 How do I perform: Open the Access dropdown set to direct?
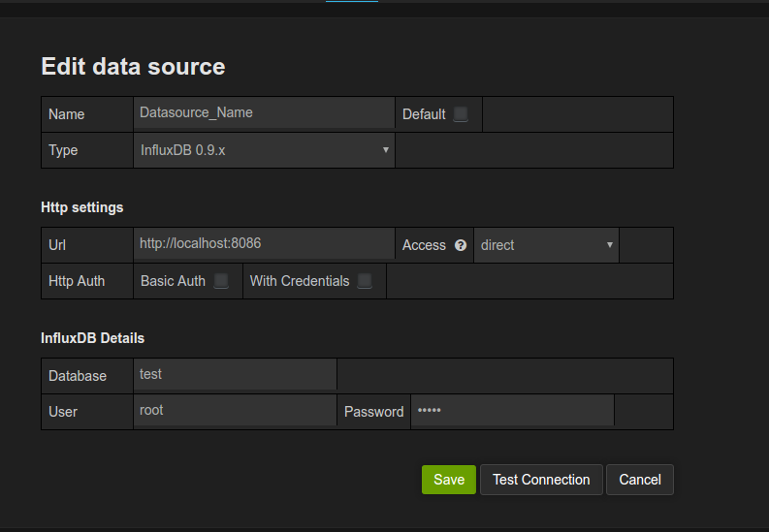pos(546,245)
